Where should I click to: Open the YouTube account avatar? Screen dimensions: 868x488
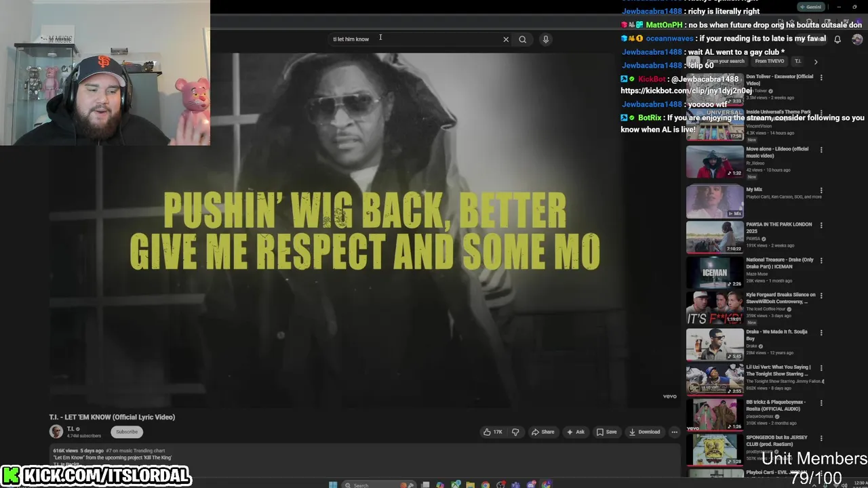point(857,39)
